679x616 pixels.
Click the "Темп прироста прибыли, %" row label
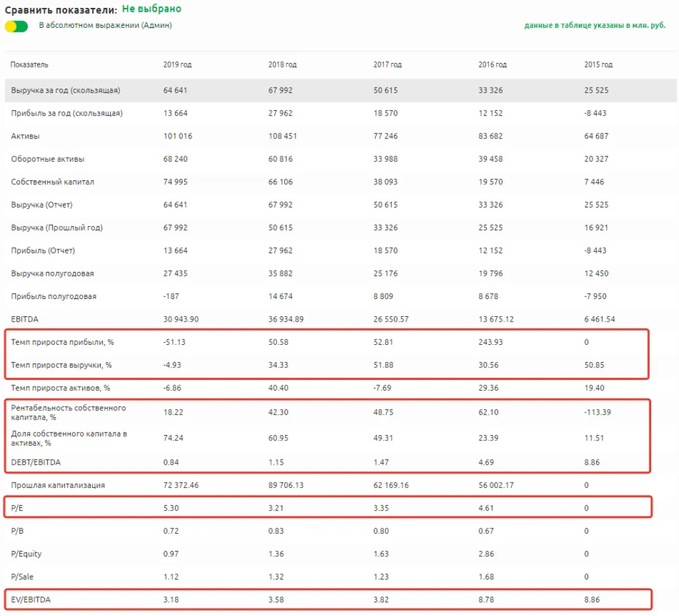click(62, 342)
